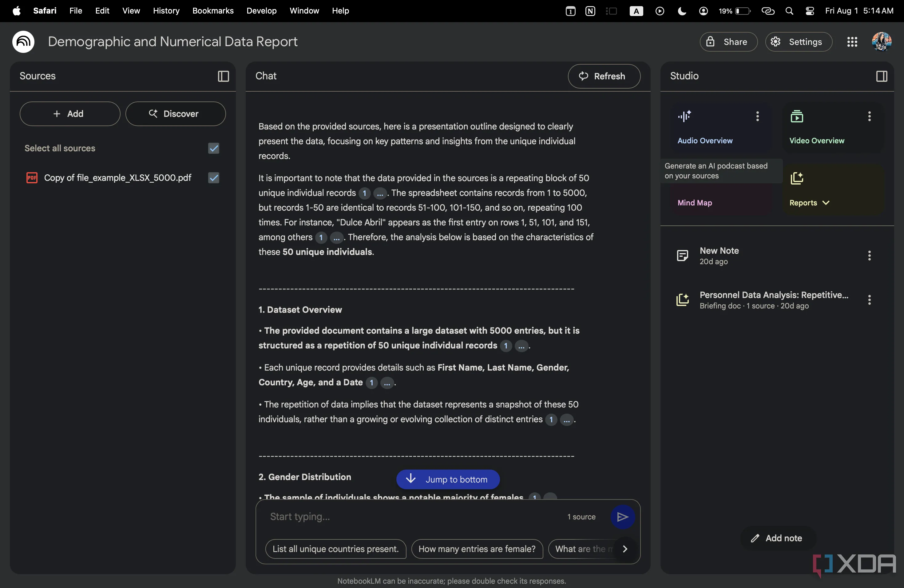
Task: Collapse the Studio panel
Action: pyautogui.click(x=882, y=76)
